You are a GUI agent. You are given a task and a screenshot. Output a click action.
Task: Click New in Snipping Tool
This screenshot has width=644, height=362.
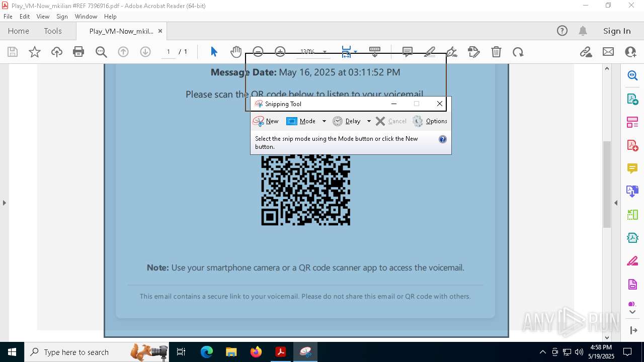tap(266, 121)
